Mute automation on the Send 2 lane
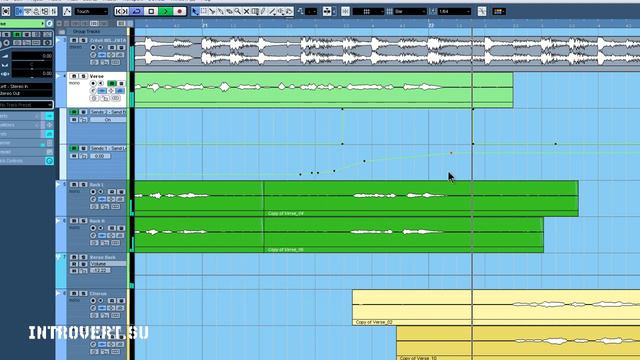Screen dimensions: 640x360 pos(73,120)
